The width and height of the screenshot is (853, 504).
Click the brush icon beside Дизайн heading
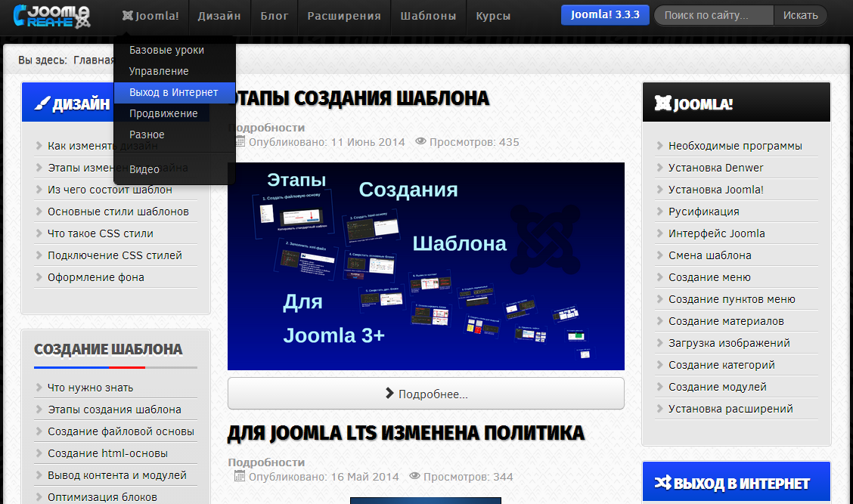[42, 104]
